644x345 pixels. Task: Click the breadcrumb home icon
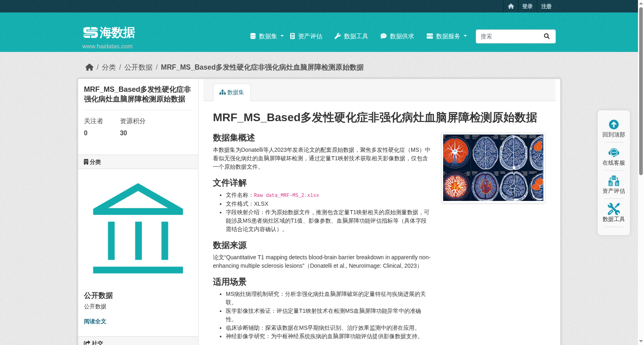click(x=89, y=67)
